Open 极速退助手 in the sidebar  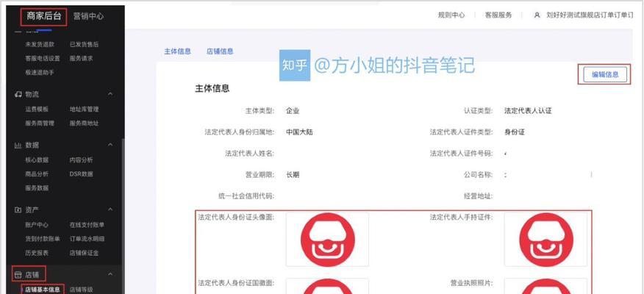point(40,72)
